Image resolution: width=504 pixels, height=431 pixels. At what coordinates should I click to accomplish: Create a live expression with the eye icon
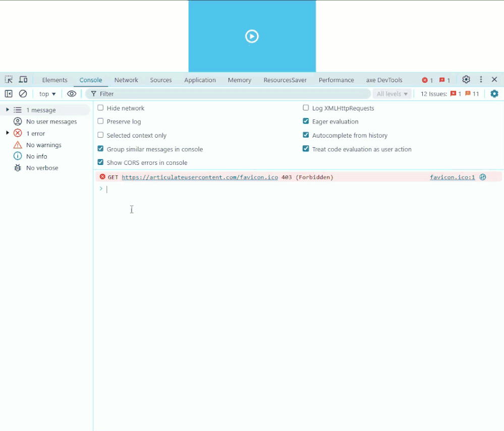pyautogui.click(x=72, y=94)
